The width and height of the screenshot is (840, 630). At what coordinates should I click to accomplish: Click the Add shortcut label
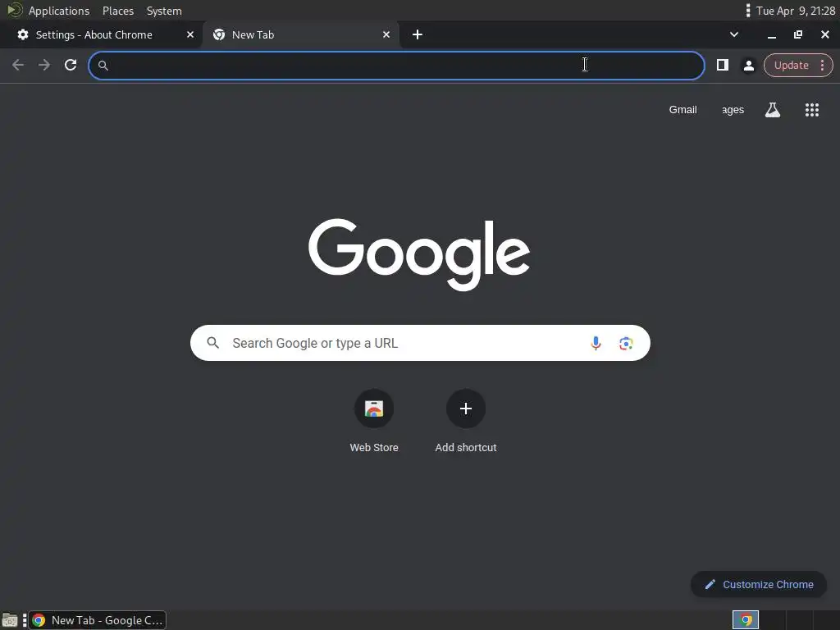(x=466, y=447)
